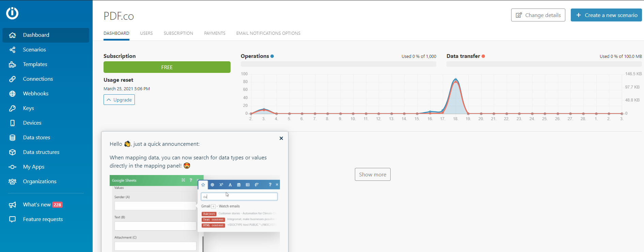Open the Keys section
644x252 pixels.
click(x=46, y=108)
